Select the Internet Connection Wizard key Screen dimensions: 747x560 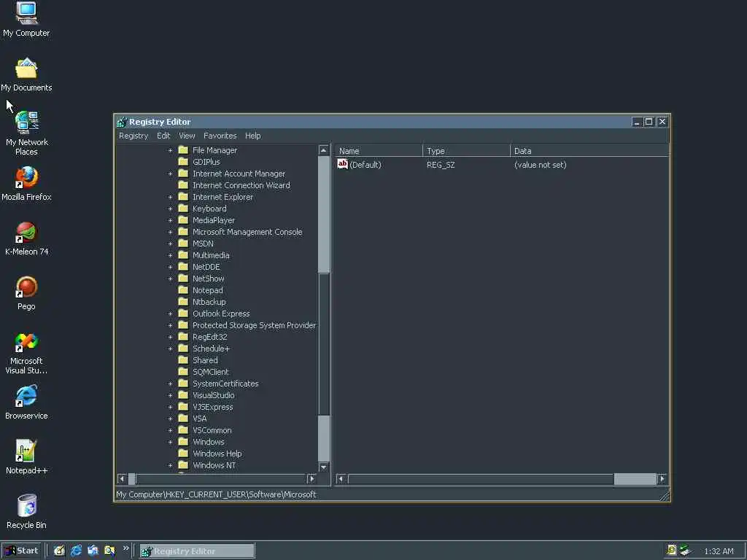(x=241, y=185)
